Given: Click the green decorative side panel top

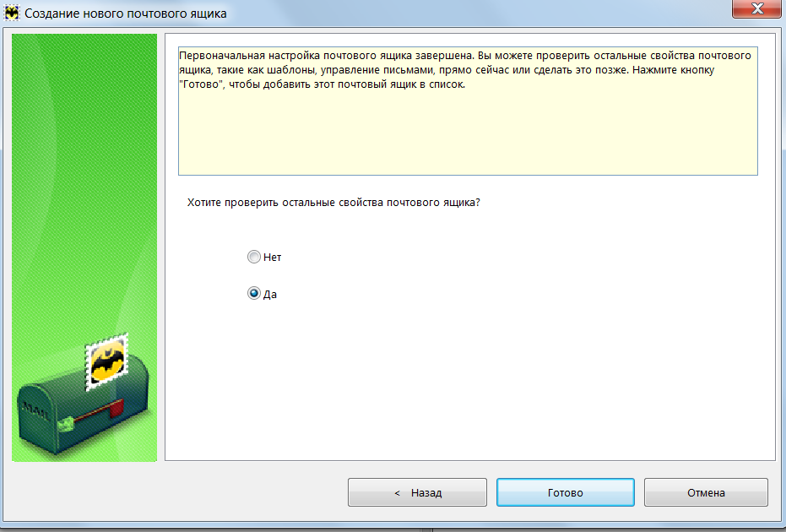Looking at the screenshot, I should pos(84,100).
